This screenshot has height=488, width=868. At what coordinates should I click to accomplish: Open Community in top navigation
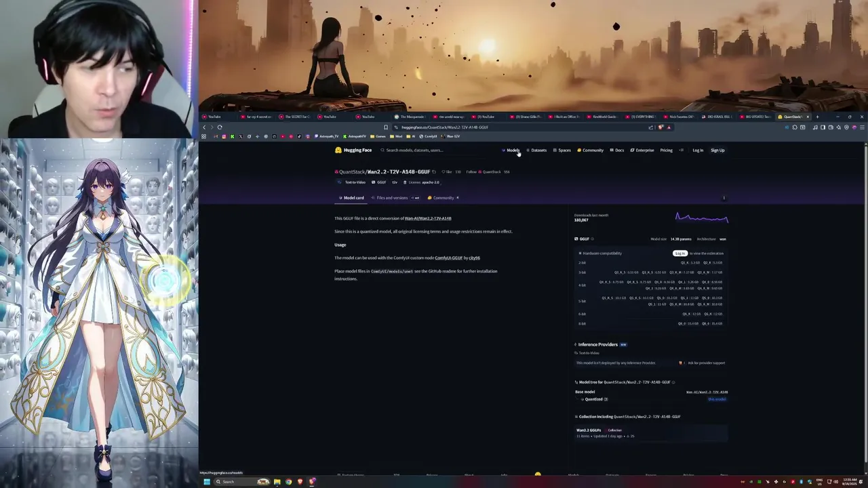click(x=591, y=150)
